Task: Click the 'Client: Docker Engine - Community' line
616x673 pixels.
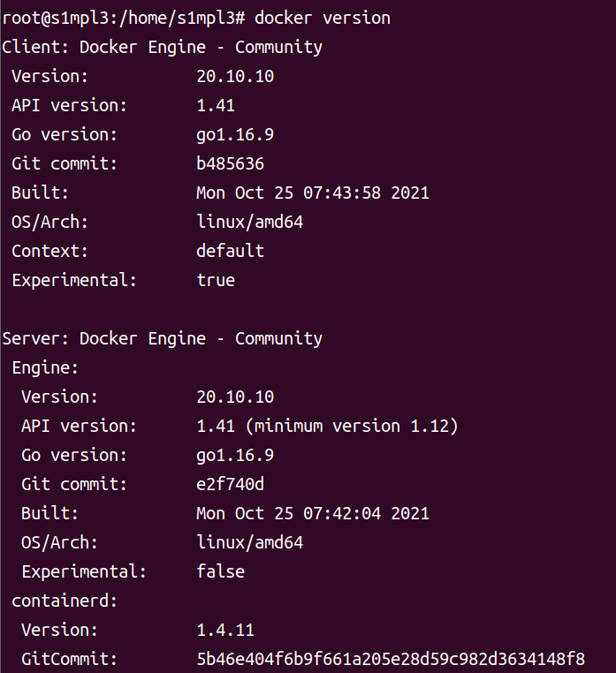Action: tap(162, 47)
